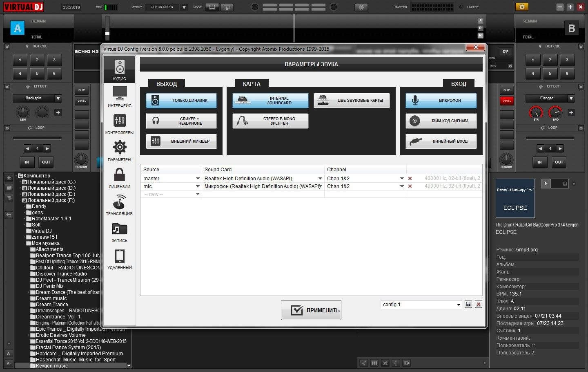Select Internal Soundcard option
Viewport: 588px width, 372px height.
coord(270,100)
